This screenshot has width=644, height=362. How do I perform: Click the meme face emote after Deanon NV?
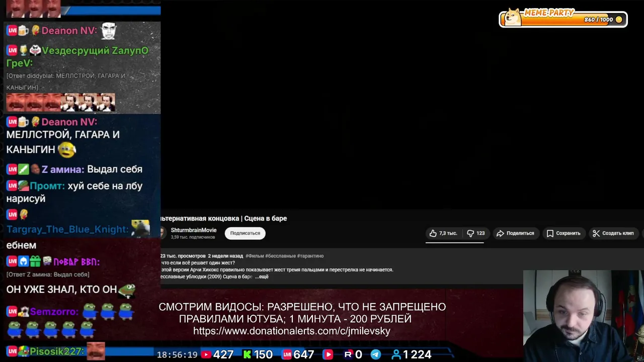pos(109,31)
